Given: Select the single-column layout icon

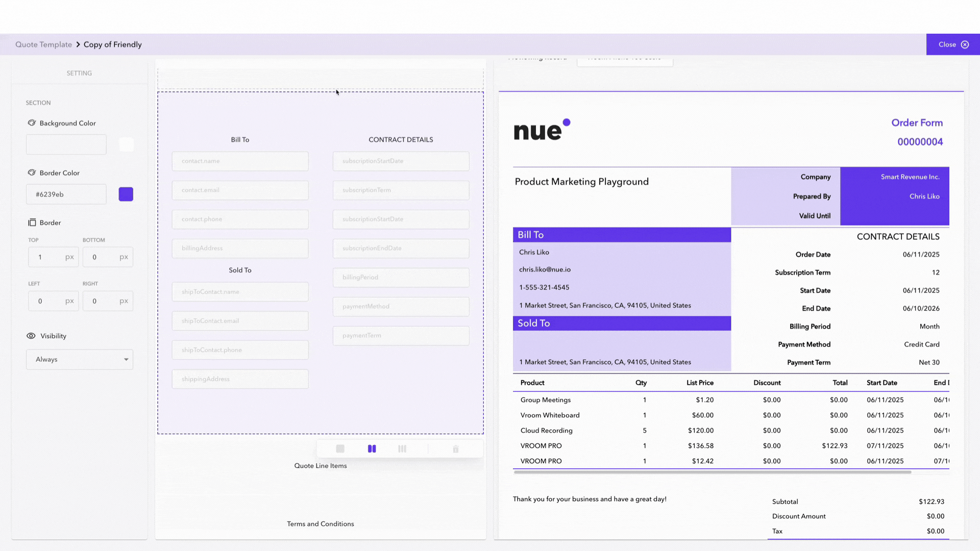Looking at the screenshot, I should tap(340, 449).
